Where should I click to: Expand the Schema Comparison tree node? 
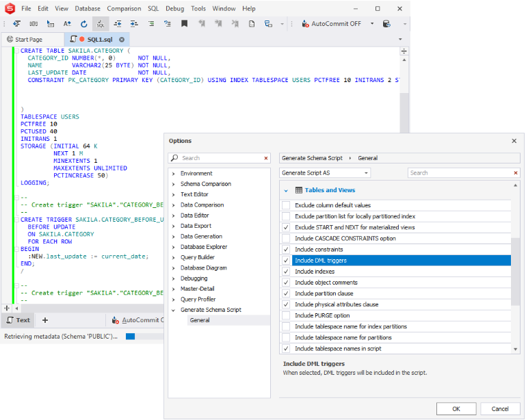[x=174, y=184]
